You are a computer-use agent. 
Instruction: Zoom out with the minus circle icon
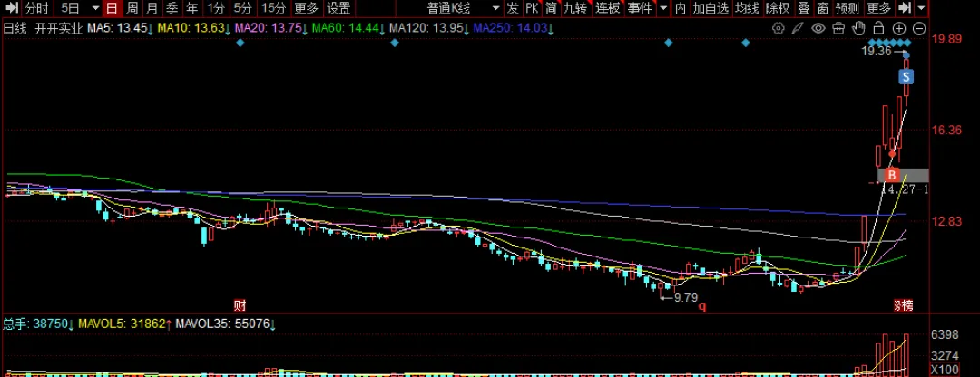(x=919, y=28)
